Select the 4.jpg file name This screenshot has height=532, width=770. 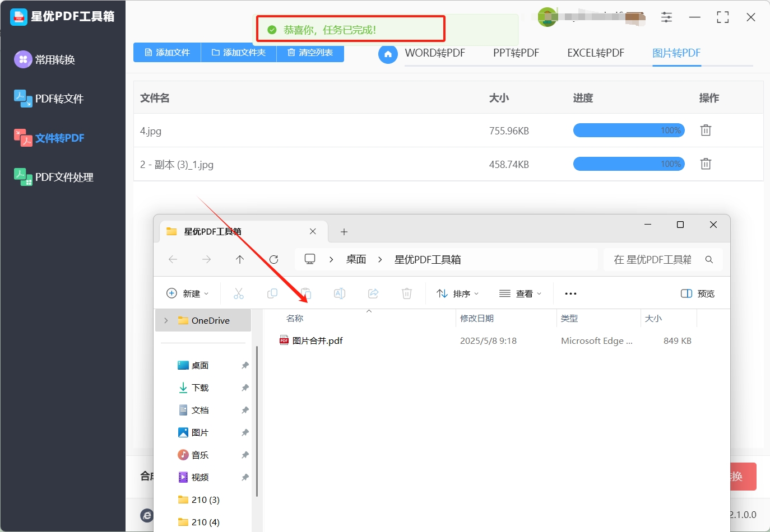(151, 131)
